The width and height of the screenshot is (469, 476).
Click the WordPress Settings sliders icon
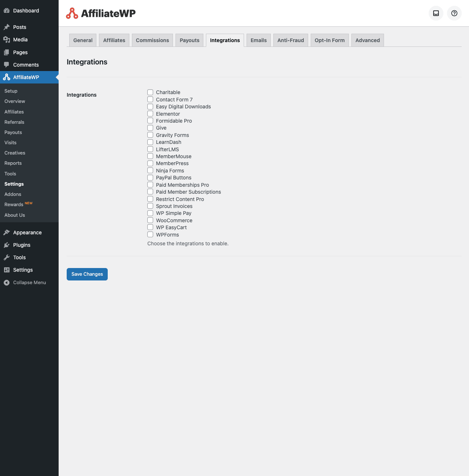[x=7, y=270]
